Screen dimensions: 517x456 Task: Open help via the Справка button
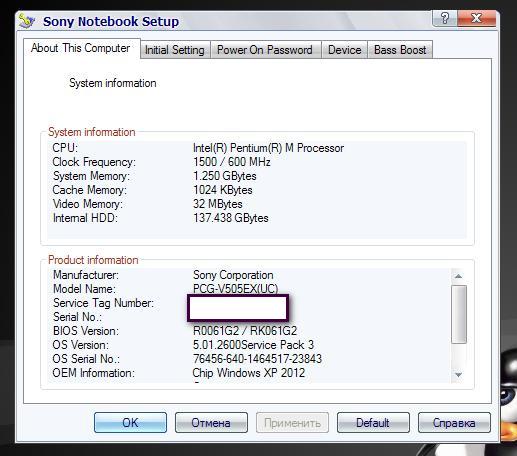[x=454, y=422]
